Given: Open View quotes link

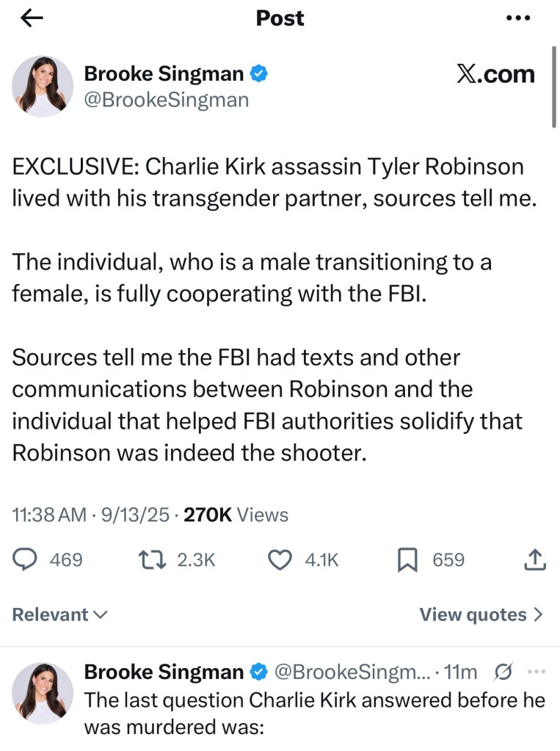Looking at the screenshot, I should [481, 614].
